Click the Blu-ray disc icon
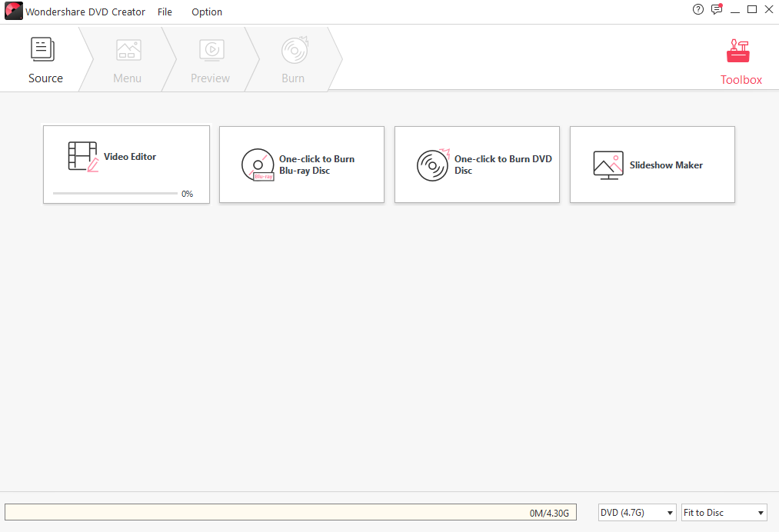The image size is (779, 532). (258, 165)
